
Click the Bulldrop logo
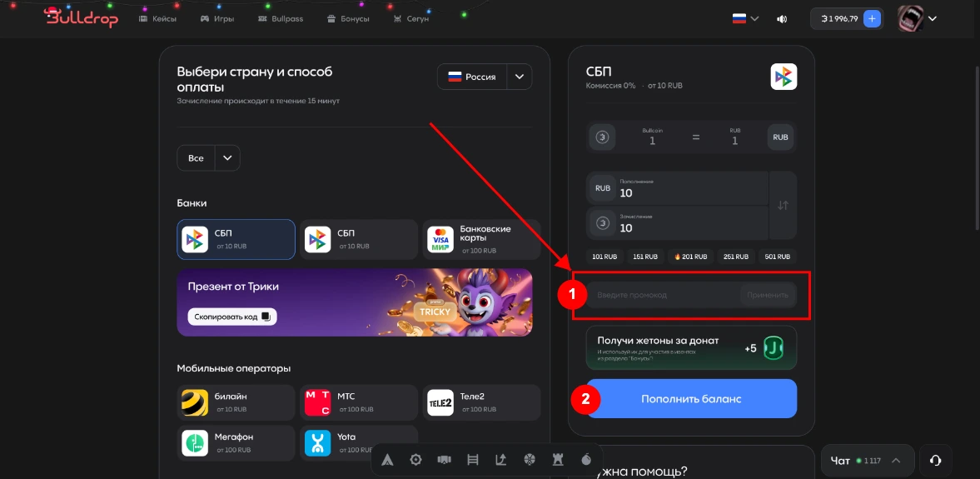(x=81, y=17)
